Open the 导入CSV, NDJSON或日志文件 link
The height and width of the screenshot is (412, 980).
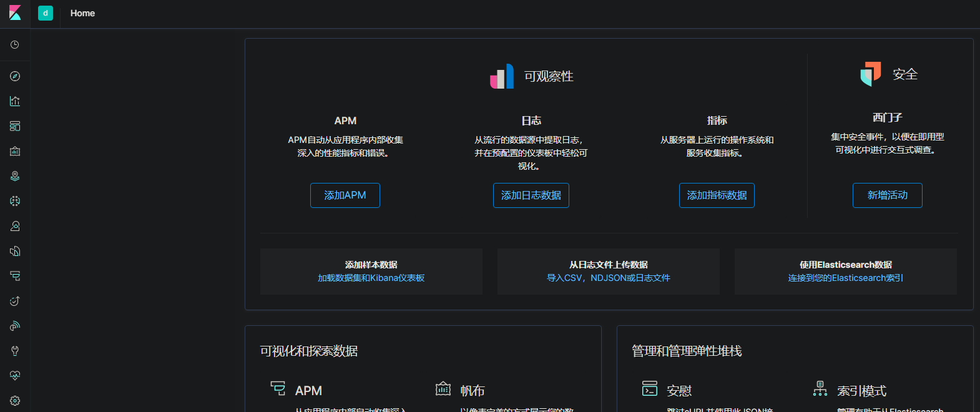point(609,278)
